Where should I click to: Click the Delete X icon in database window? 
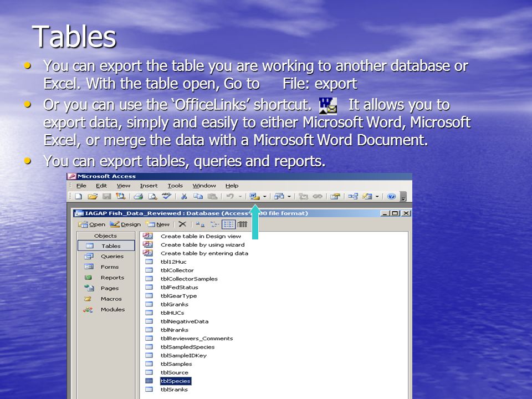[x=182, y=224]
